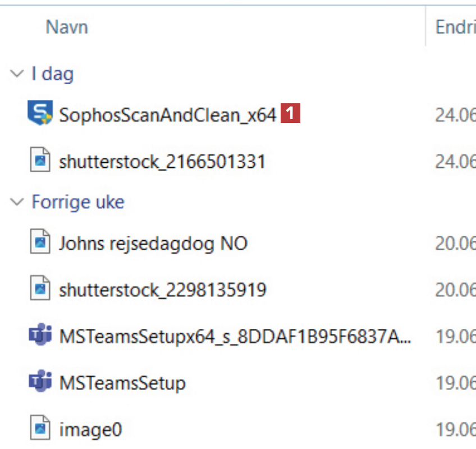This screenshot has width=476, height=449.
Task: Select the Johns rejsedagdog NO file name
Action: point(153,243)
